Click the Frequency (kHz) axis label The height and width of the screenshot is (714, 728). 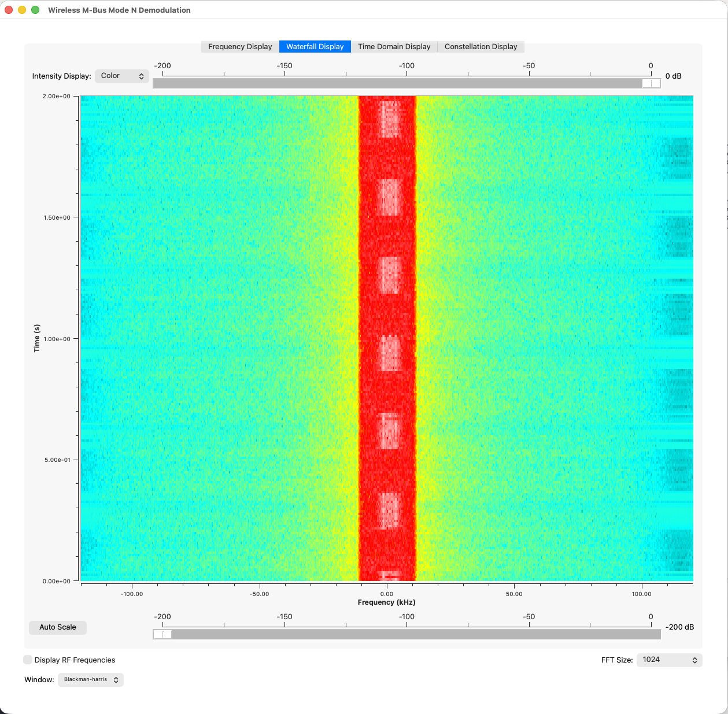(x=386, y=602)
